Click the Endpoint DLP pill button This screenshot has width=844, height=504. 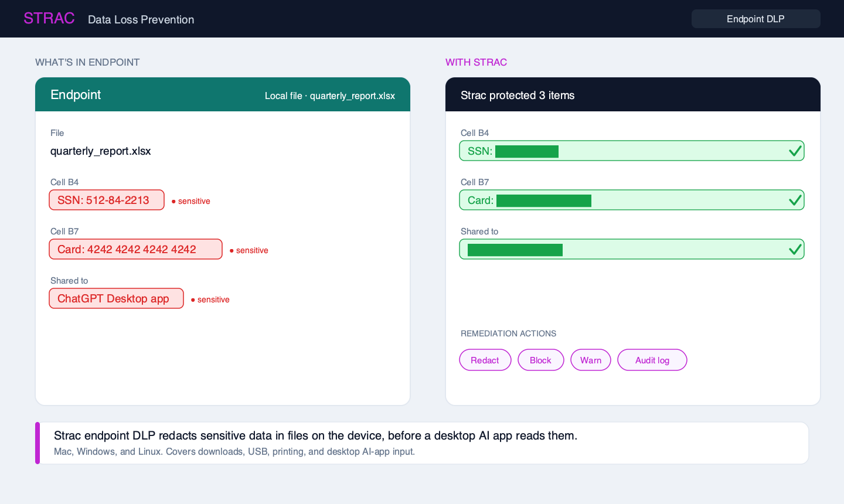point(755,19)
